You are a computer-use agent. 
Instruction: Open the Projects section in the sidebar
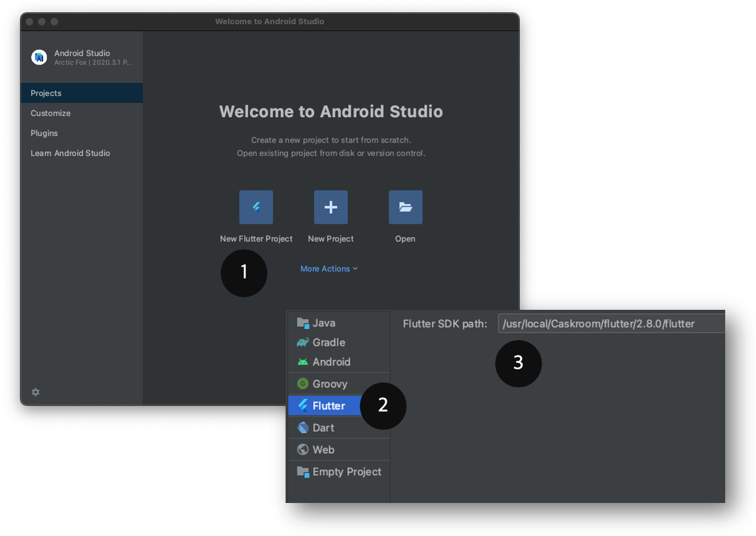point(81,93)
